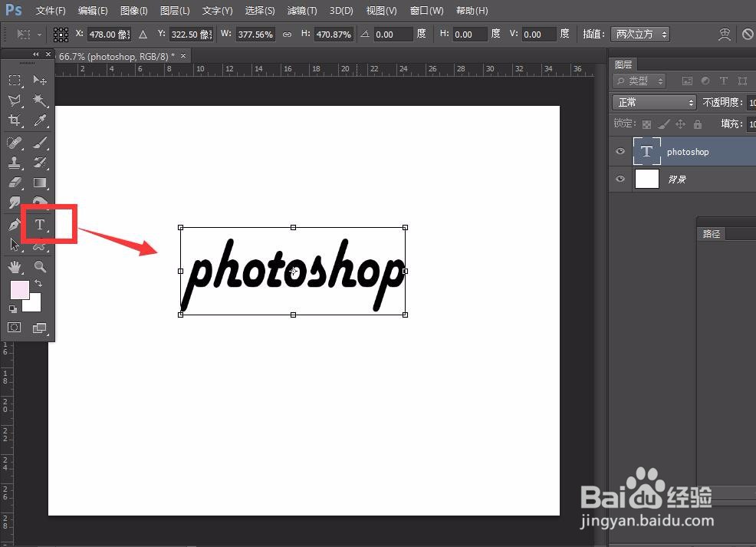The height and width of the screenshot is (547, 756).
Task: Select the 66.7% (photoshop, RGB/8) document tab
Action: pyautogui.click(x=117, y=57)
